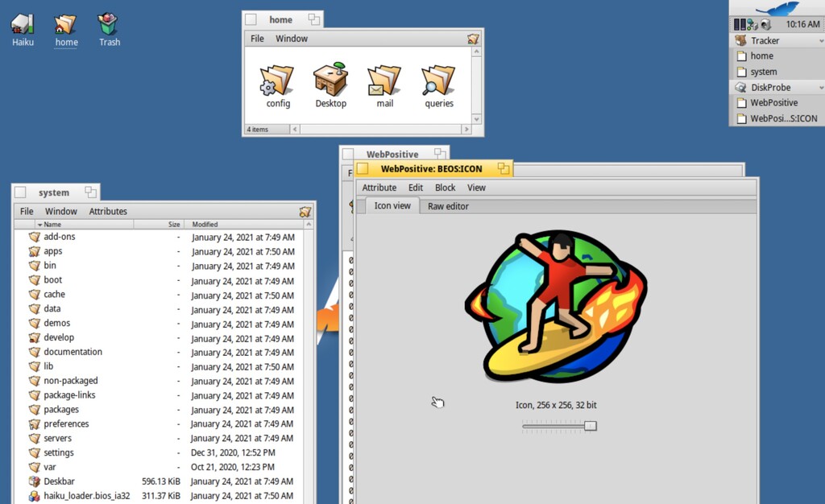Select the preferences folder in system window
This screenshot has width=825, height=504.
[x=66, y=424]
